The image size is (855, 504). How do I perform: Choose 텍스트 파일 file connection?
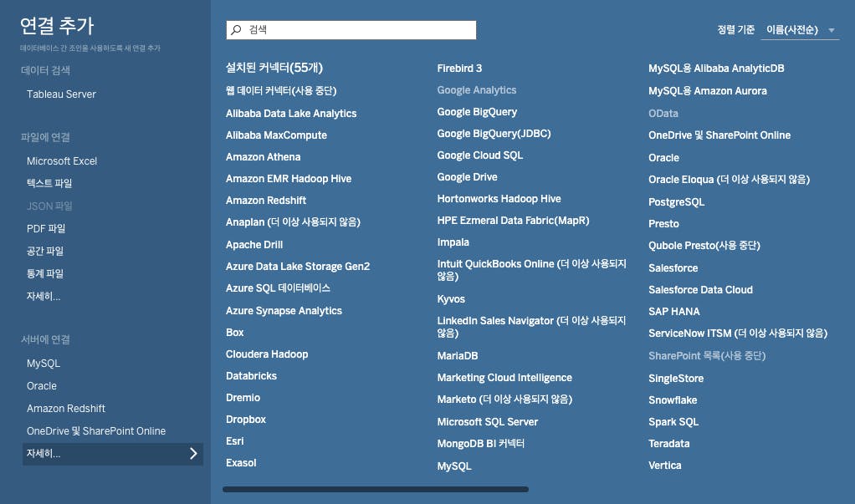(x=49, y=184)
